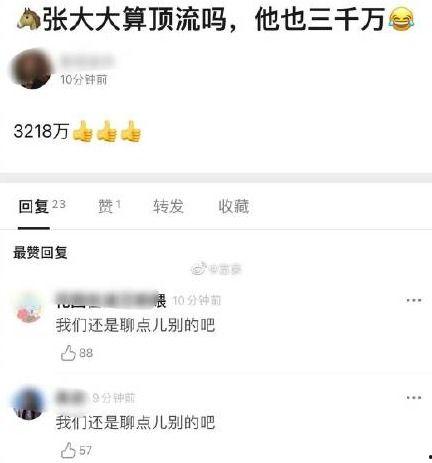Tap the laughing-crying emoji in the title

click(401, 20)
